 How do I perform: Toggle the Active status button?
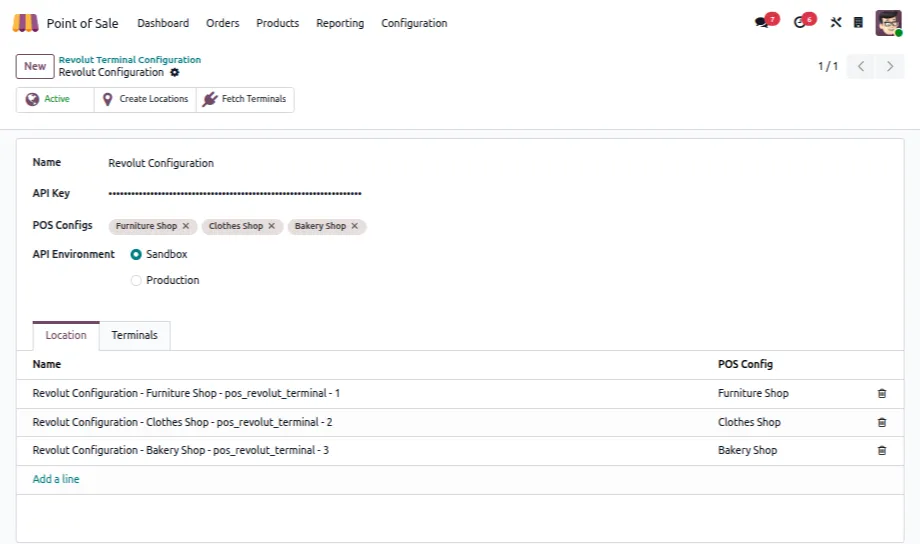(x=55, y=99)
